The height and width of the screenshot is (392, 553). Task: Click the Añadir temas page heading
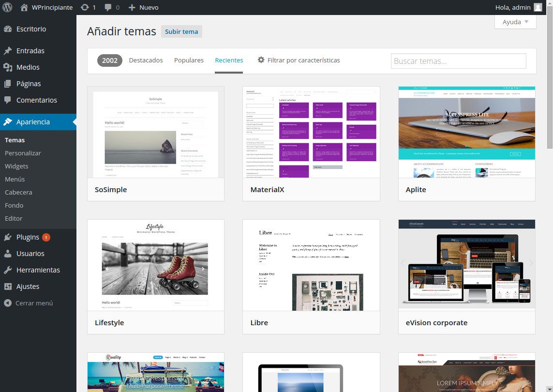(121, 31)
